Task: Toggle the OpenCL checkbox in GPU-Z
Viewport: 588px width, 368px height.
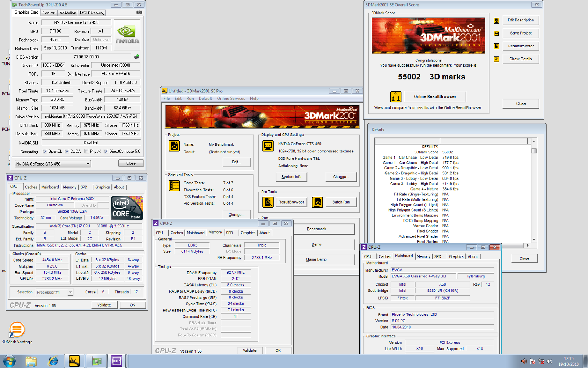Action: [45, 151]
